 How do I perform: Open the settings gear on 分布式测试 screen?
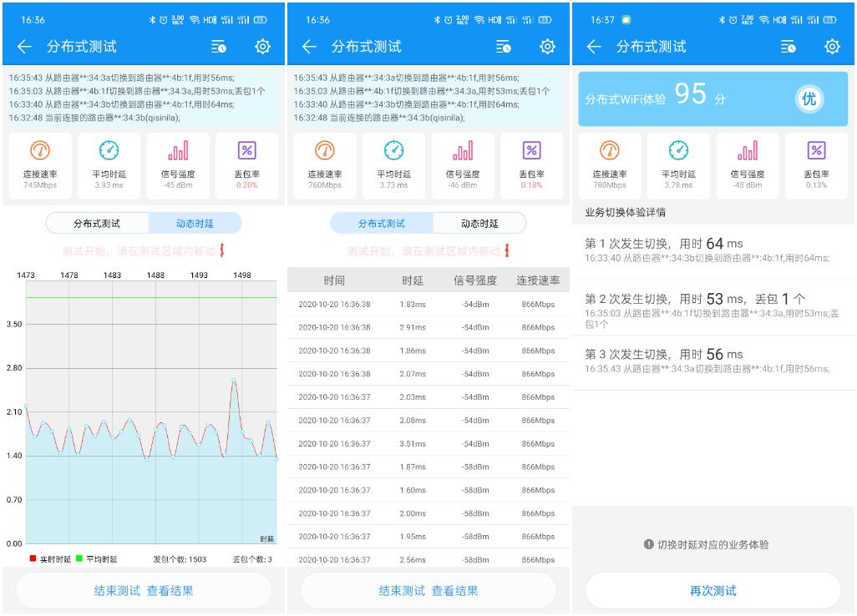pyautogui.click(x=262, y=47)
